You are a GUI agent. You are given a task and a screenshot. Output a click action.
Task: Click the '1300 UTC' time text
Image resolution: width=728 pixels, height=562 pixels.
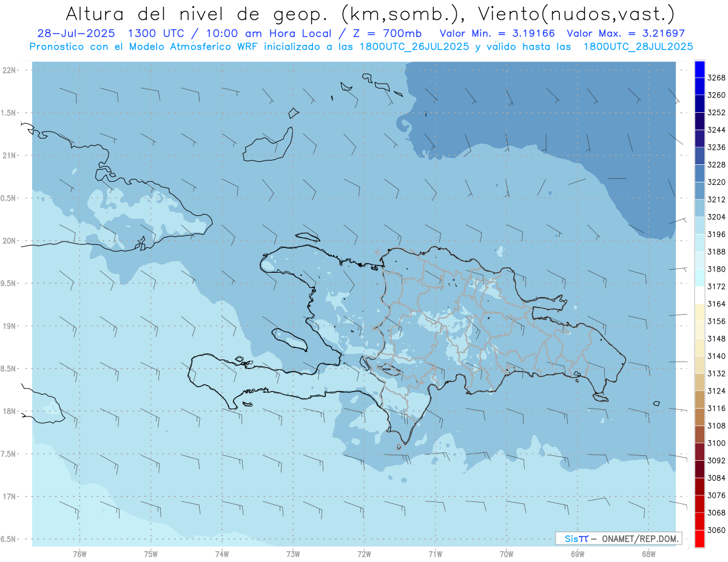160,33
